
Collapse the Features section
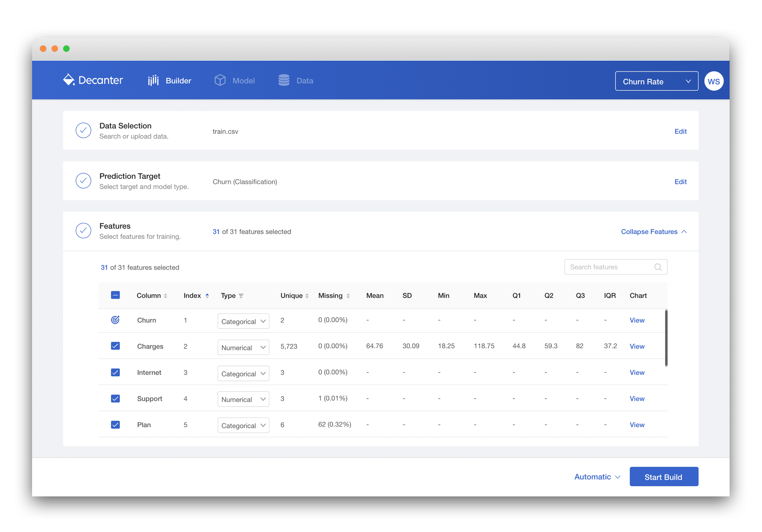click(x=654, y=232)
